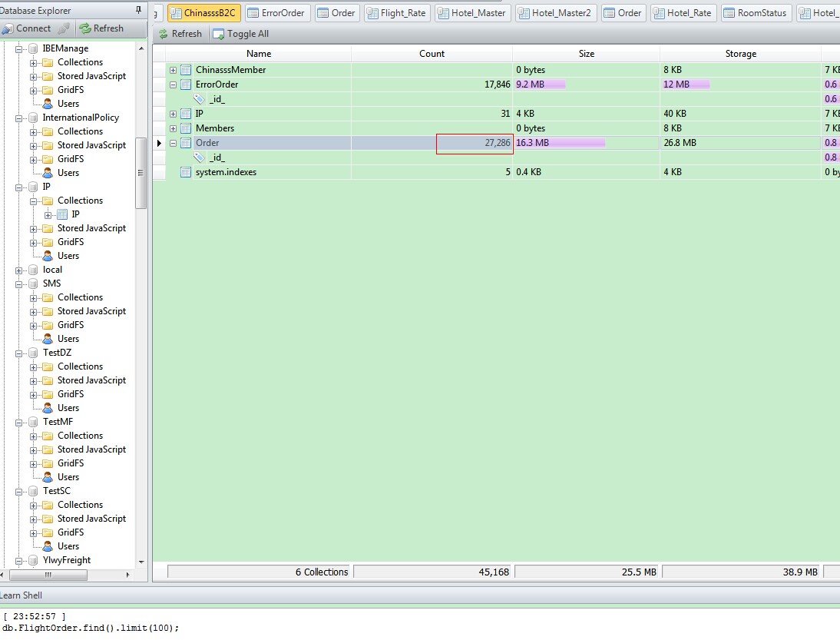840x640 pixels.
Task: Click the Users icon under IBEManage
Action: tap(48, 104)
